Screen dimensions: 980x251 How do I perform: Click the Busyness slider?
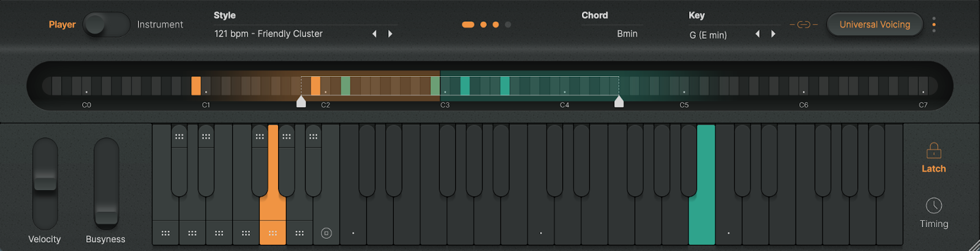coord(106,183)
